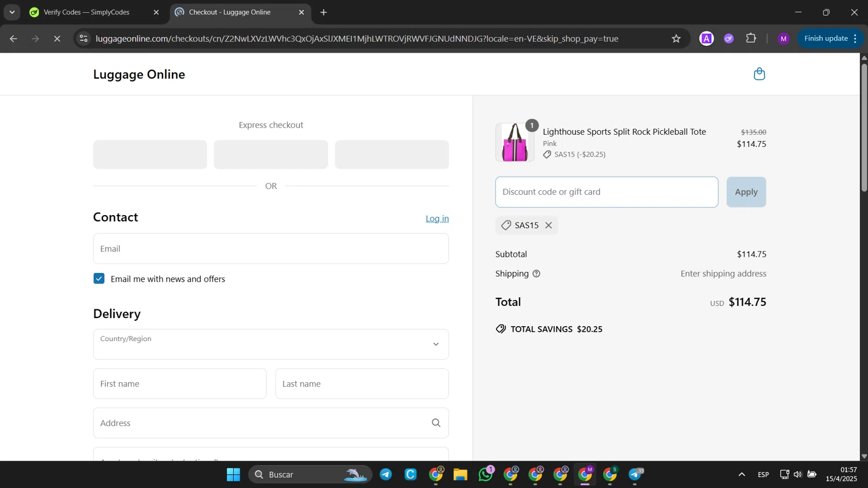The height and width of the screenshot is (488, 868).
Task: Click the Luggage Online store name
Action: pos(139,75)
